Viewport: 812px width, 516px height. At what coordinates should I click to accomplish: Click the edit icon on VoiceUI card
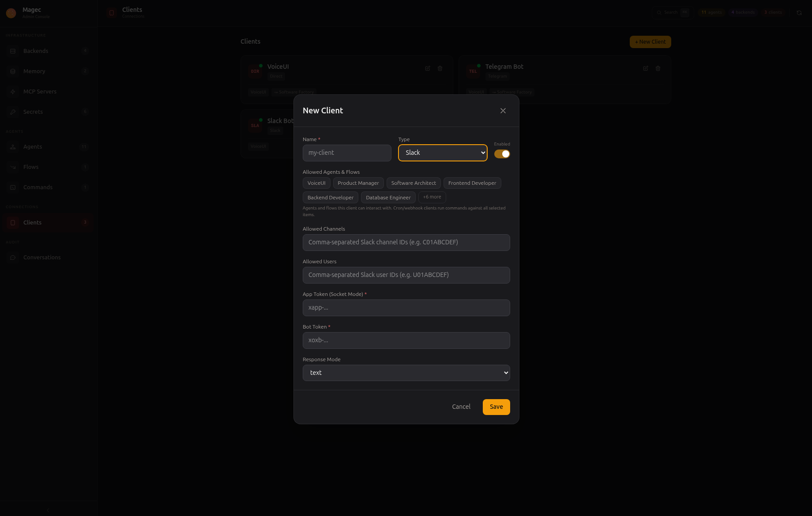coord(428,68)
